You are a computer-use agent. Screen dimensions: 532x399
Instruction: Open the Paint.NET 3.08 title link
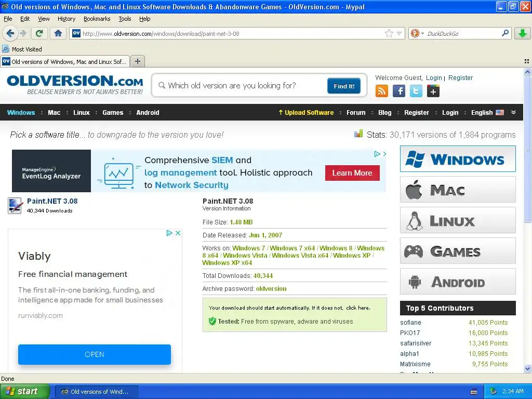coord(52,201)
